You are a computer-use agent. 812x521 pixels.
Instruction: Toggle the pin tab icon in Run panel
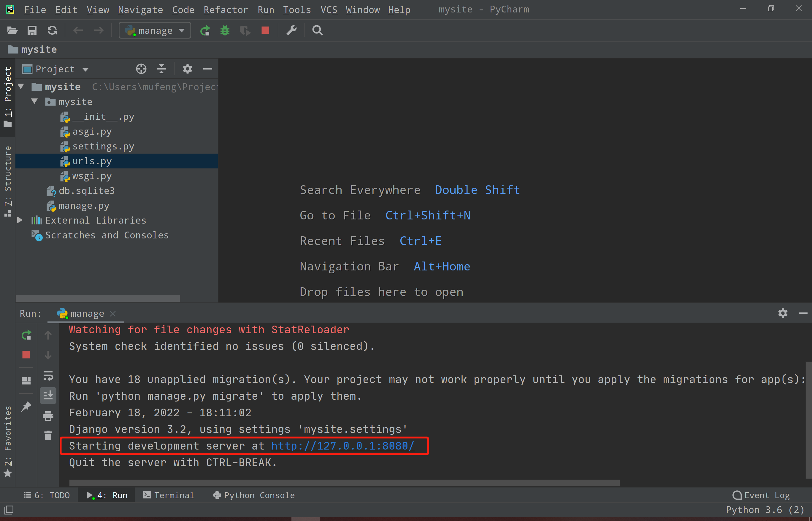coord(26,406)
